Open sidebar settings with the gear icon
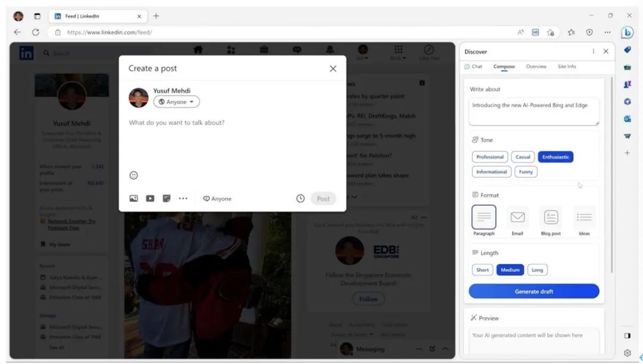643x364 pixels. pyautogui.click(x=628, y=353)
